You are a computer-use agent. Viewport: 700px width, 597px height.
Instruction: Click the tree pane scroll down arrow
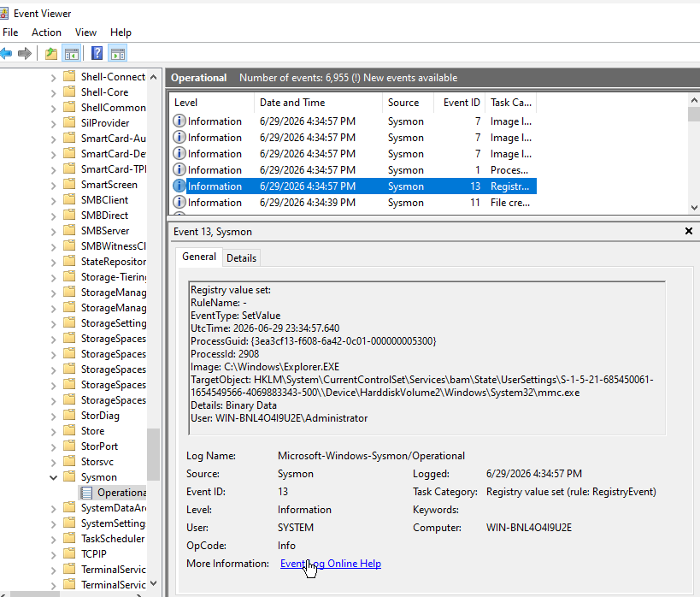click(153, 583)
